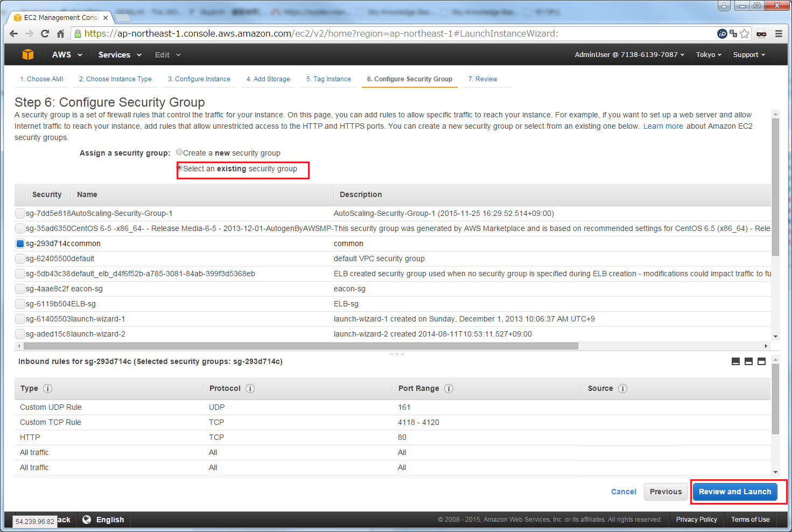Click info icon next to Port Range
This screenshot has height=532, width=792.
click(448, 388)
